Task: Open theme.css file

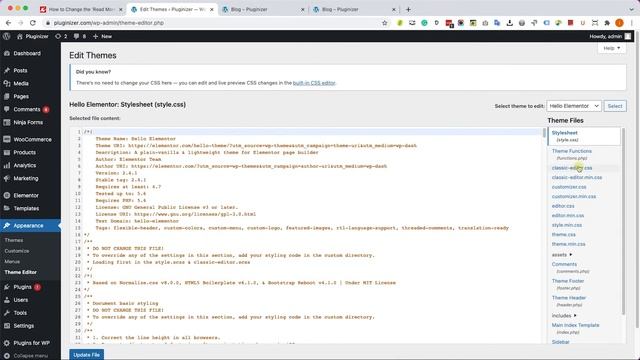Action: coord(564,235)
